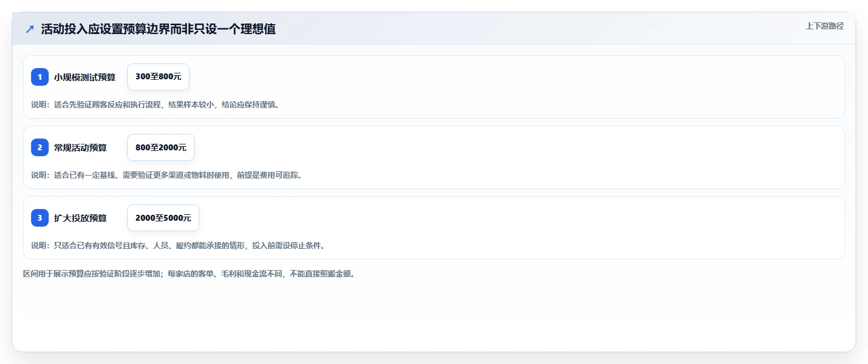Click the arrow icon beside the header title
The image size is (868, 364).
(30, 29)
